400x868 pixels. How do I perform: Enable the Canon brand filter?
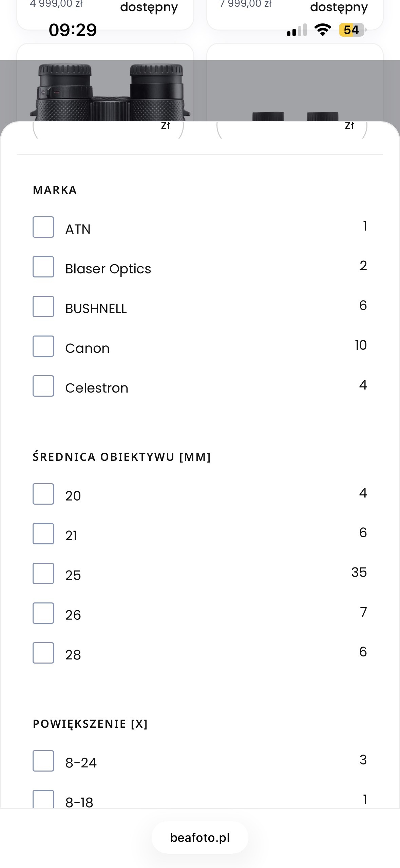tap(43, 346)
